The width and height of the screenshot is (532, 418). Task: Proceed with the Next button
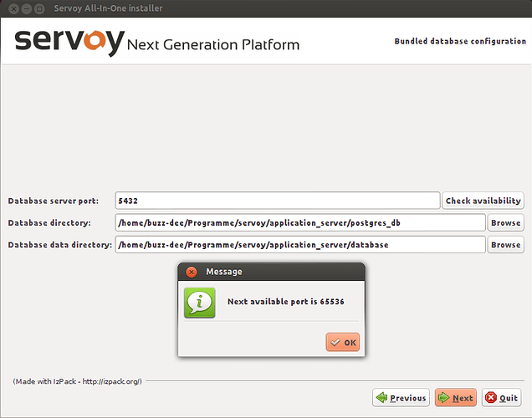click(x=456, y=397)
